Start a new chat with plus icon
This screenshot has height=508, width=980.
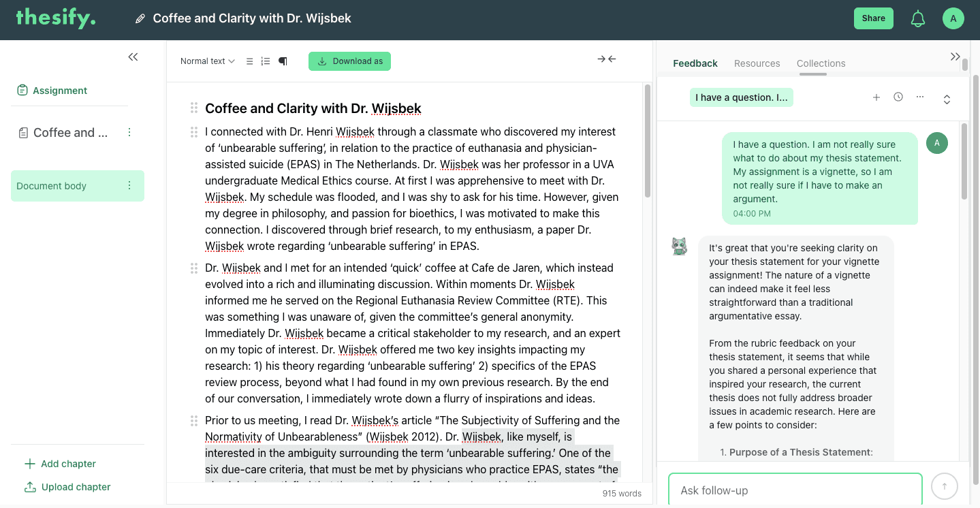point(876,97)
